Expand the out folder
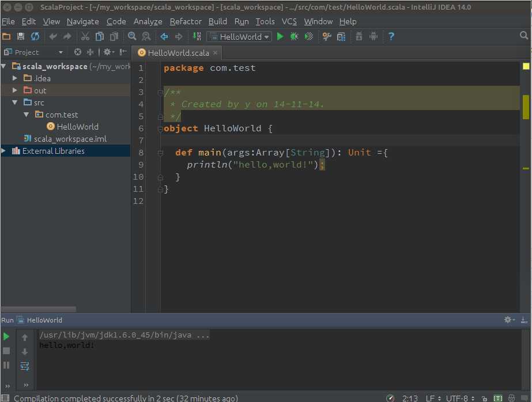 (x=14, y=90)
